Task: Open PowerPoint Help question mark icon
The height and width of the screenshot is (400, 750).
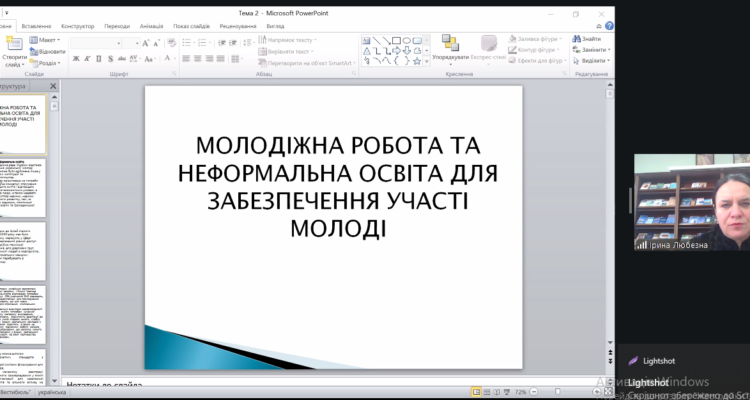Action: click(609, 27)
